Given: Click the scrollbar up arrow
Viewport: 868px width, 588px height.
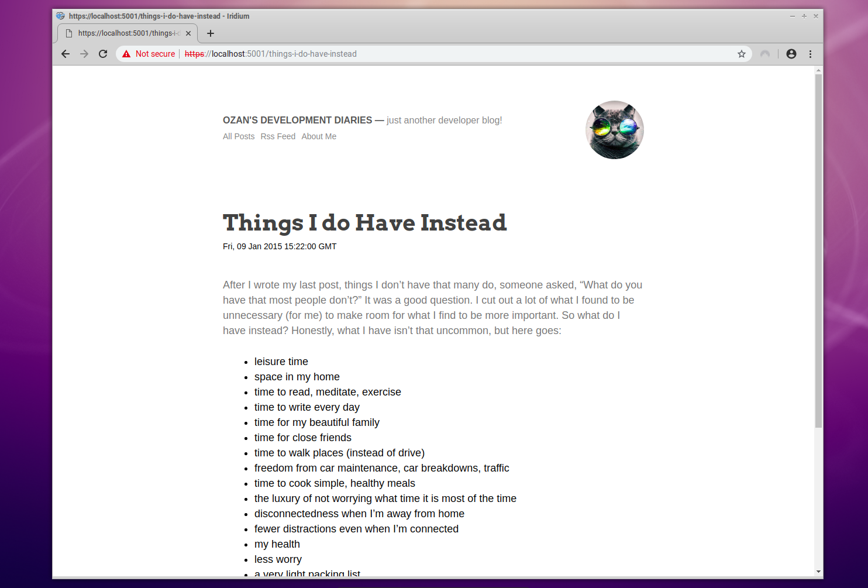Looking at the screenshot, I should point(818,70).
